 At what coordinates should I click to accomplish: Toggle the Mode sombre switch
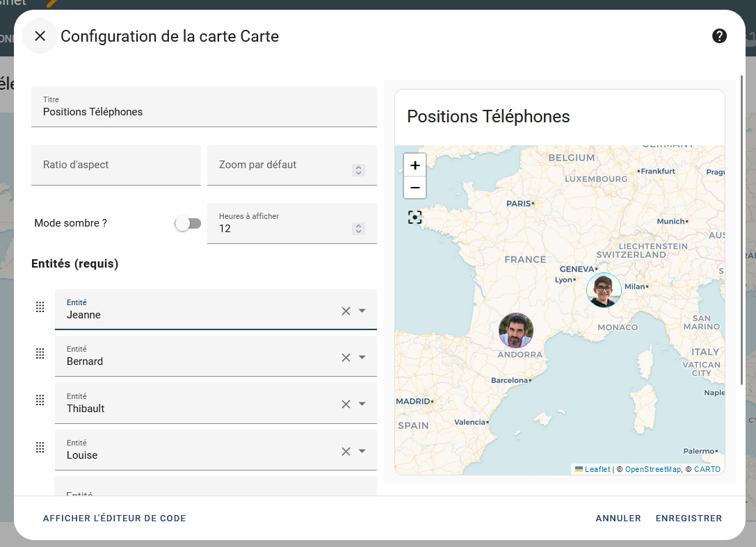(x=188, y=224)
